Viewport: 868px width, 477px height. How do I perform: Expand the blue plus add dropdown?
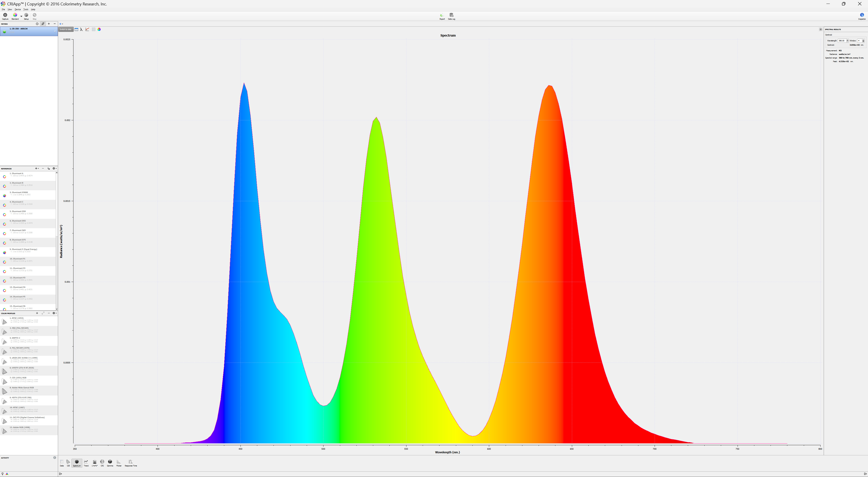point(61,24)
